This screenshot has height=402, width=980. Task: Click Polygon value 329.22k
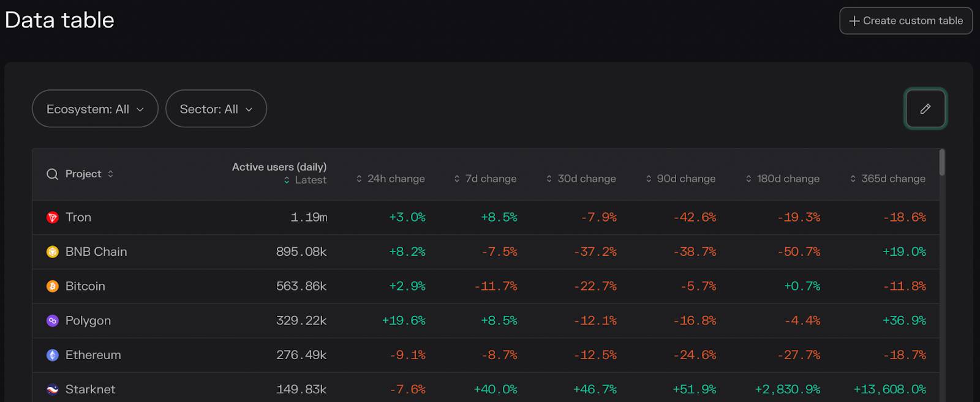coord(301,321)
